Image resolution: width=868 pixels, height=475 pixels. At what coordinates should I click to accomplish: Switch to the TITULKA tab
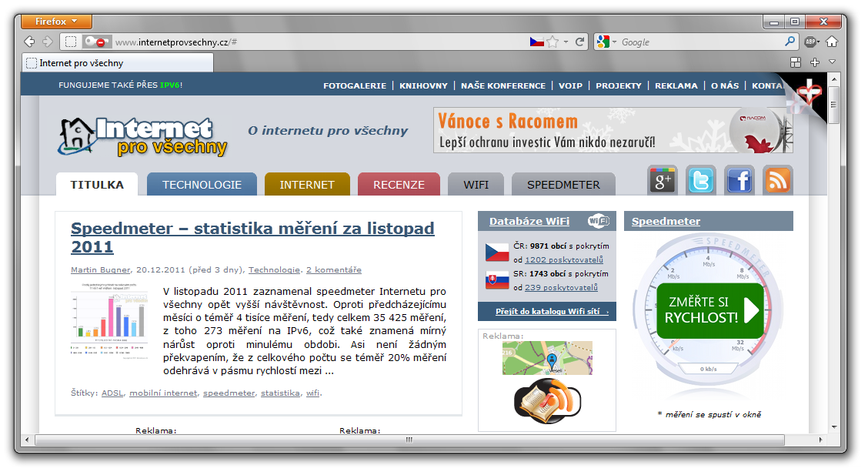pyautogui.click(x=97, y=184)
